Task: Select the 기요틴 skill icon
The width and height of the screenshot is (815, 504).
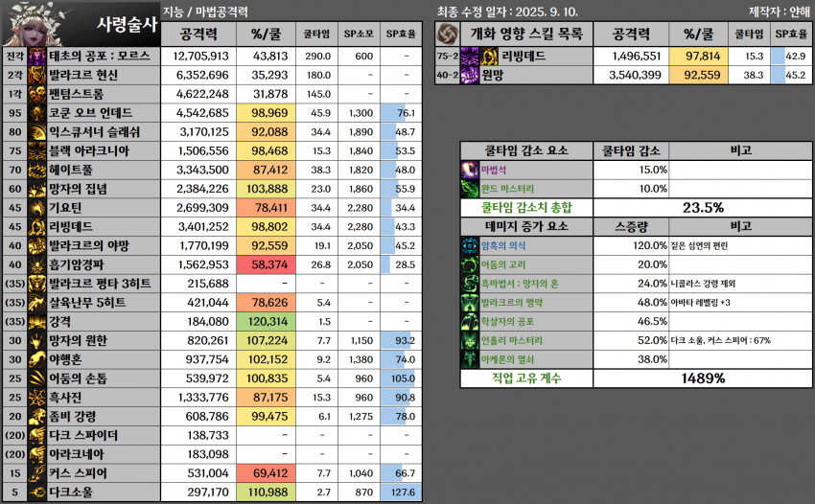Action: (37, 208)
